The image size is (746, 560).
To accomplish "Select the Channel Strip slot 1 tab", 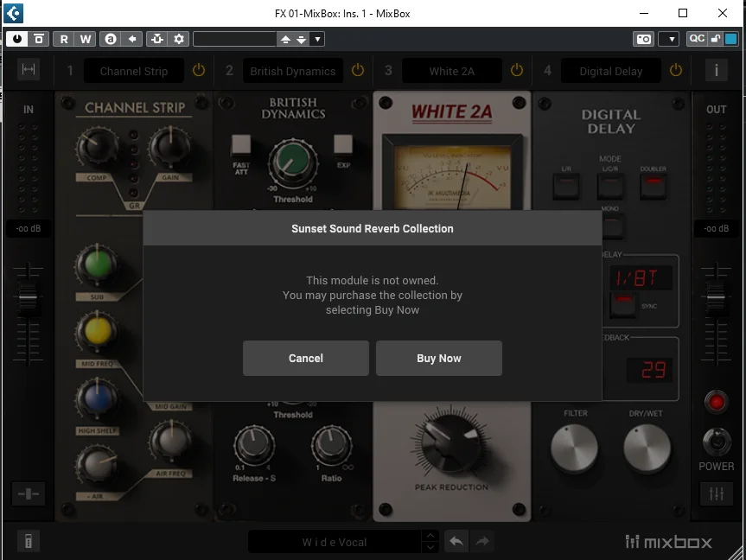I will point(134,72).
